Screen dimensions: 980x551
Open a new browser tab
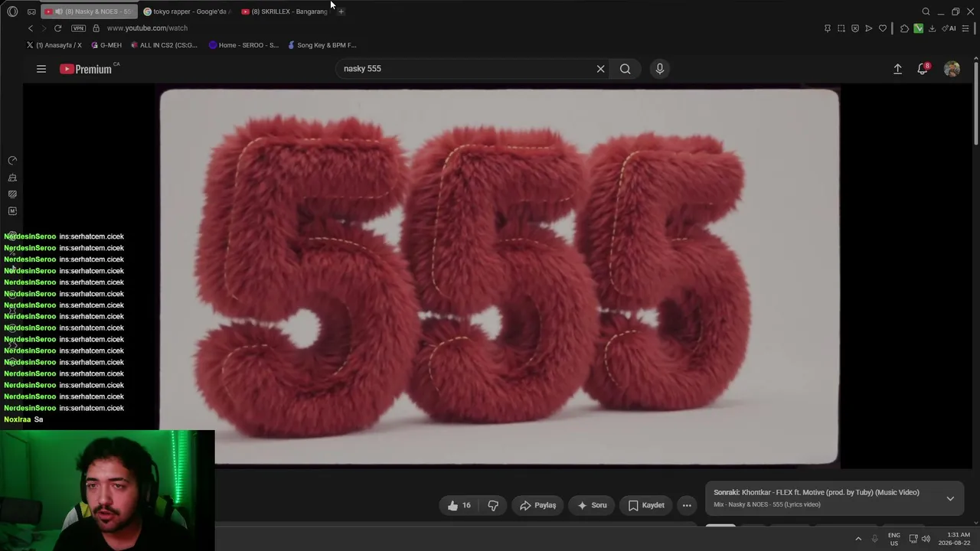point(341,11)
